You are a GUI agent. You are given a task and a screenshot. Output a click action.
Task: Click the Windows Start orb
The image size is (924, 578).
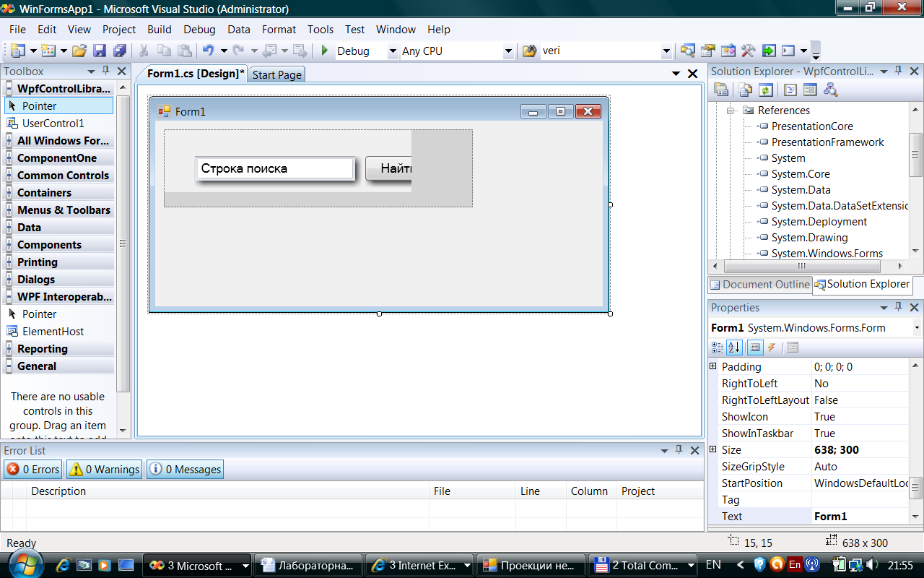point(25,564)
